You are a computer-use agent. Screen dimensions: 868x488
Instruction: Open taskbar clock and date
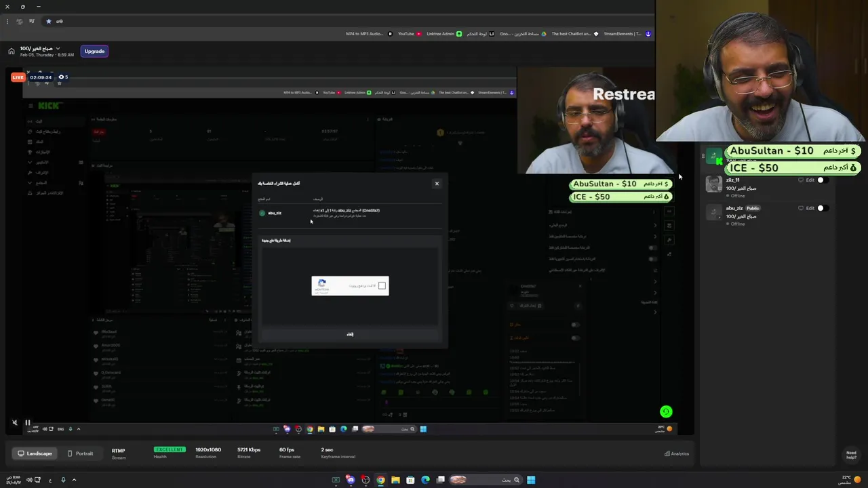pyautogui.click(x=12, y=480)
